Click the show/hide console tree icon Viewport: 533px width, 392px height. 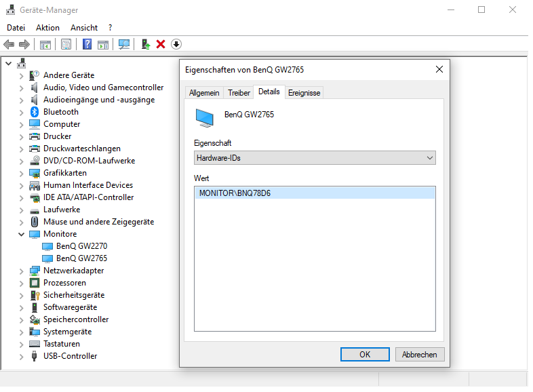coord(45,44)
